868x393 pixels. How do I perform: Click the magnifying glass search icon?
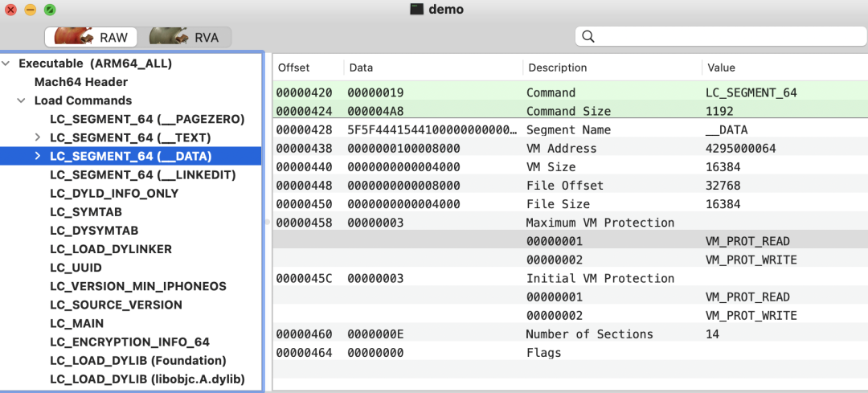pyautogui.click(x=588, y=37)
